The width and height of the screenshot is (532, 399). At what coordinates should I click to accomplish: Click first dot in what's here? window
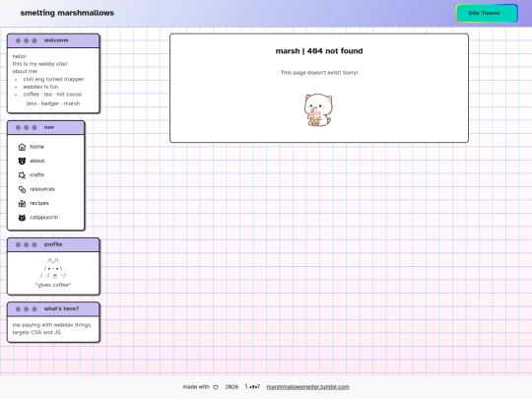click(x=18, y=309)
